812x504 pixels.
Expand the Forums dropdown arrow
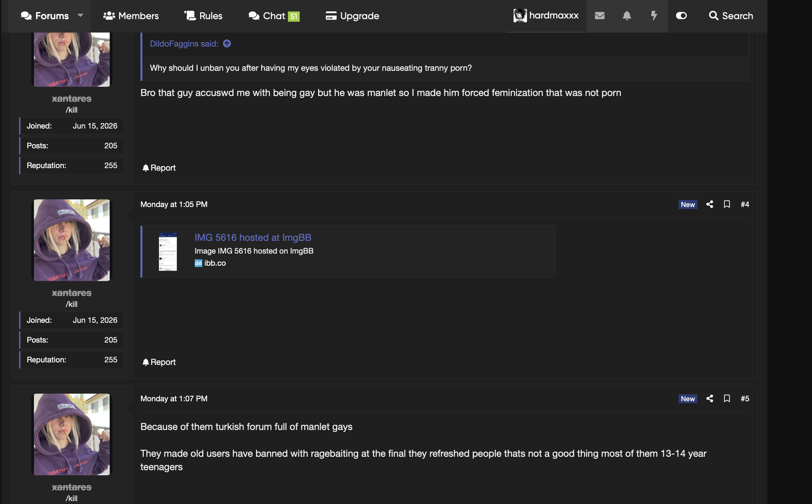[80, 15]
